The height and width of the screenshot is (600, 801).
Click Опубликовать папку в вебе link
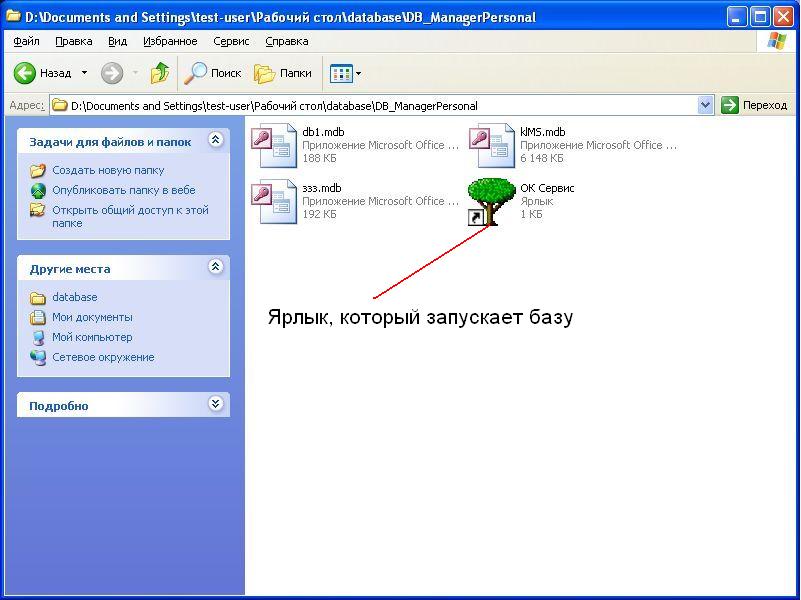(124, 190)
